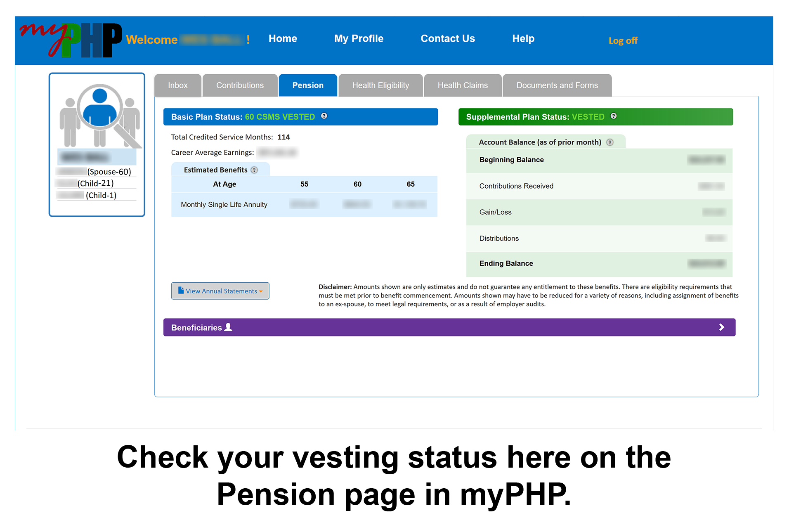Viewport: 789px width, 532px height.
Task: Click the Beneficiaries person icon
Action: click(228, 327)
